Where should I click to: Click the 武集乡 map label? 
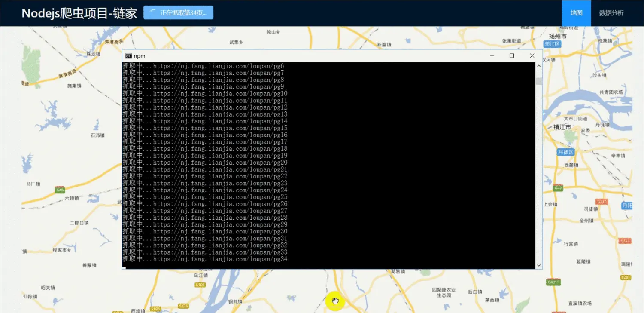click(236, 42)
